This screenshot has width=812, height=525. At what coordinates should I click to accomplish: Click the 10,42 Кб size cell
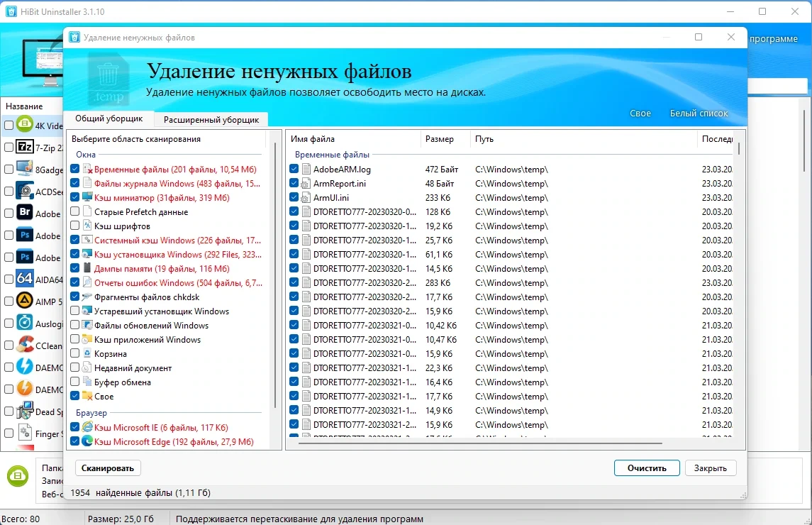440,326
